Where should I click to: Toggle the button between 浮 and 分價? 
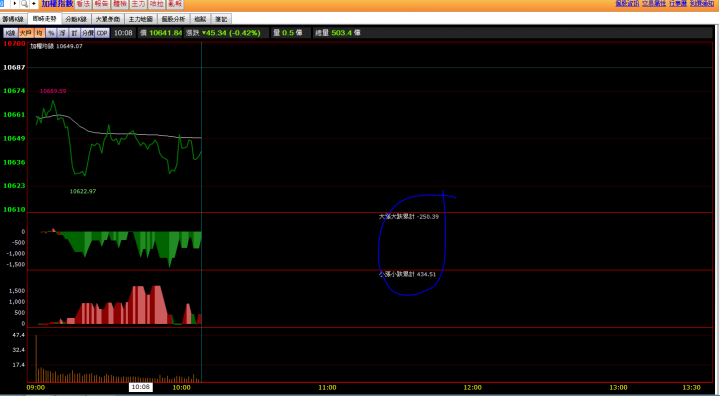[x=74, y=33]
